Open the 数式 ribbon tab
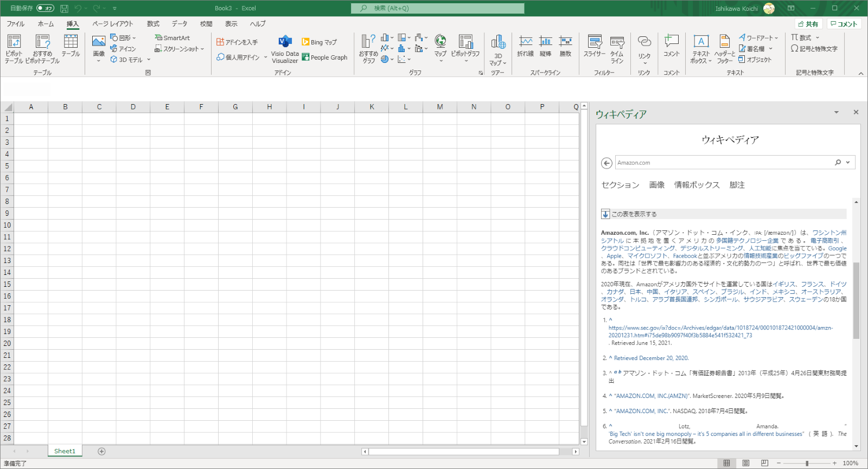868x469 pixels. (153, 24)
